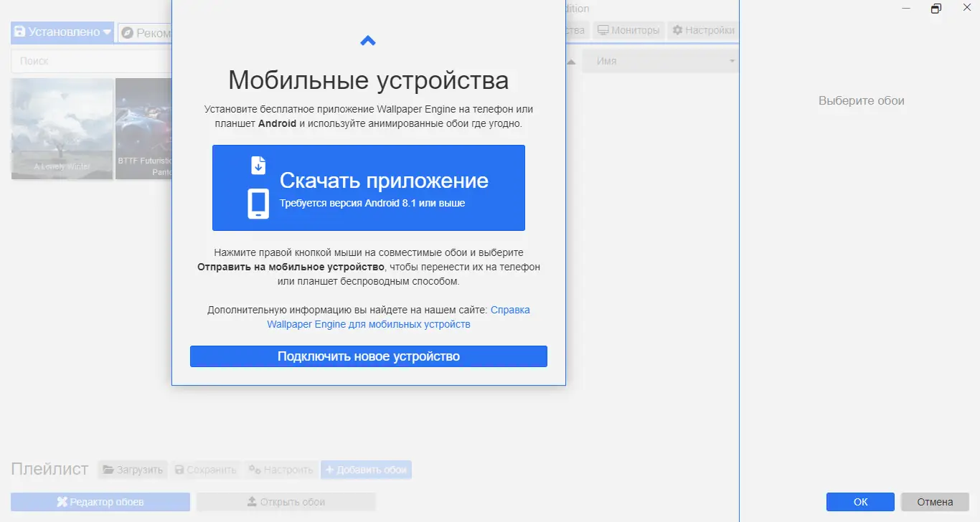Click the download icon in Скачать приложение

point(258,164)
